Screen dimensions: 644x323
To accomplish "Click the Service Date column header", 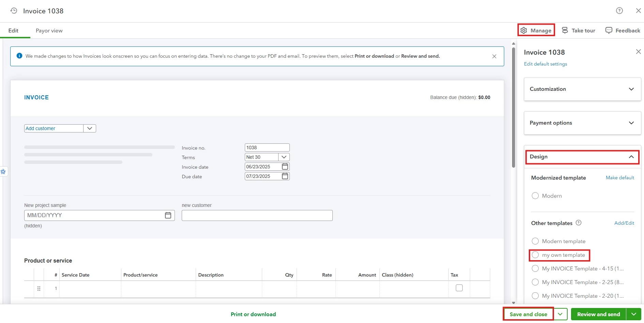I will coord(75,275).
